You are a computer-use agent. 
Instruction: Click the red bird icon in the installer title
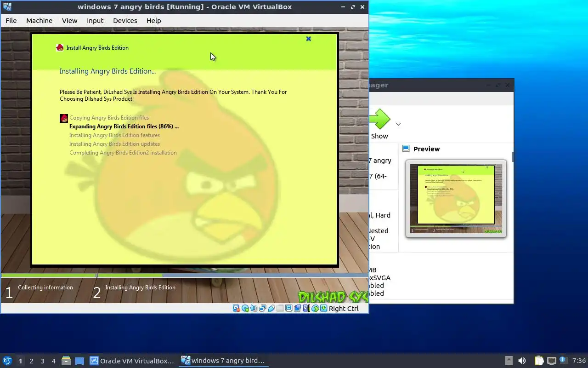point(60,47)
